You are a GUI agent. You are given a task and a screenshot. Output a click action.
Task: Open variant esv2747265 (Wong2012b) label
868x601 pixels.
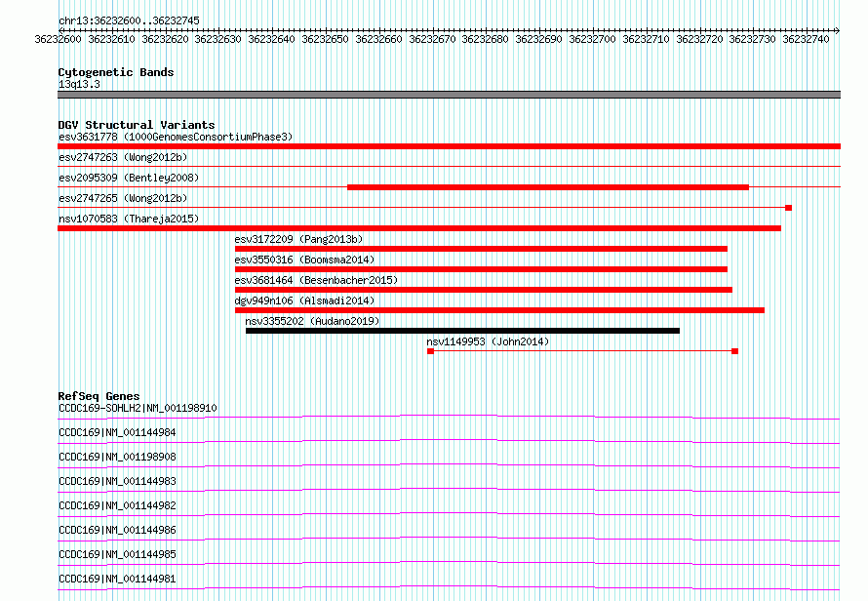[x=123, y=198]
